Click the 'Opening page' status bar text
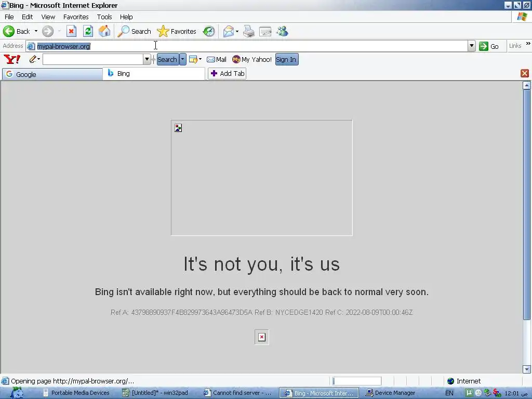The height and width of the screenshot is (399, 532). pyautogui.click(x=72, y=381)
